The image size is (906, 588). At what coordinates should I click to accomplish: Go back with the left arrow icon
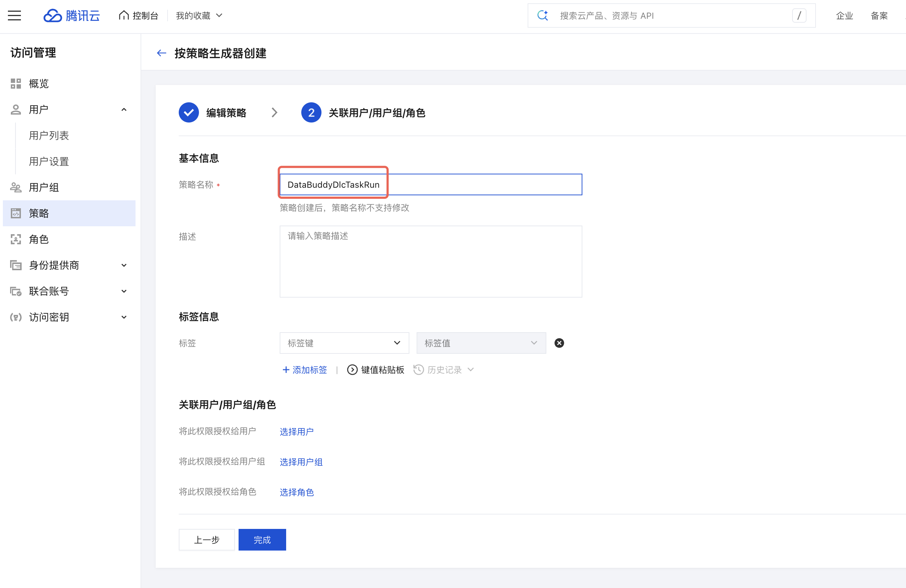161,53
